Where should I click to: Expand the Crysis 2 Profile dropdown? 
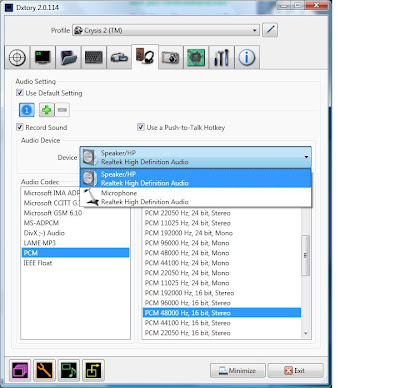pos(166,30)
